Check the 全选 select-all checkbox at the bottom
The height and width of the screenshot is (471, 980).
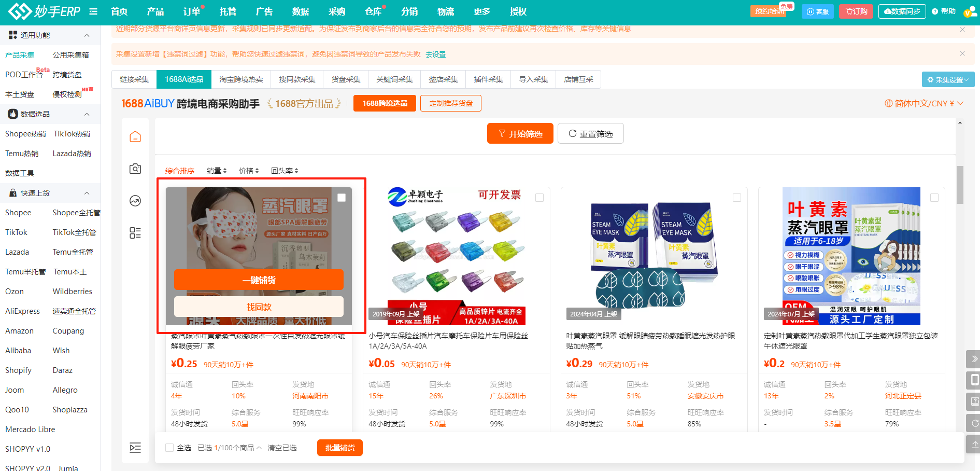[169, 447]
